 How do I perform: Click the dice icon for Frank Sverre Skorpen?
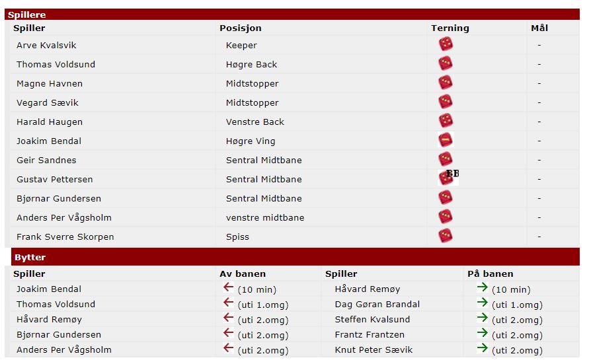[446, 236]
